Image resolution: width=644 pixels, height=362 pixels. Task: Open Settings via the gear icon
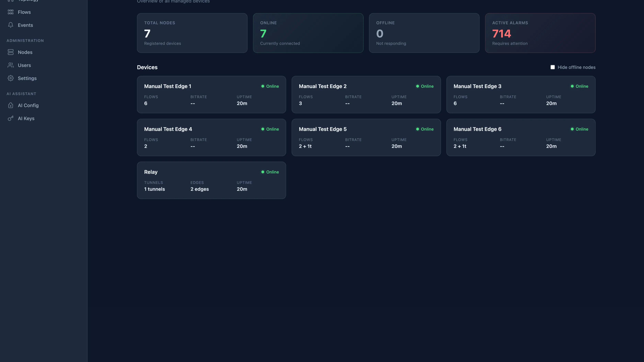11,78
